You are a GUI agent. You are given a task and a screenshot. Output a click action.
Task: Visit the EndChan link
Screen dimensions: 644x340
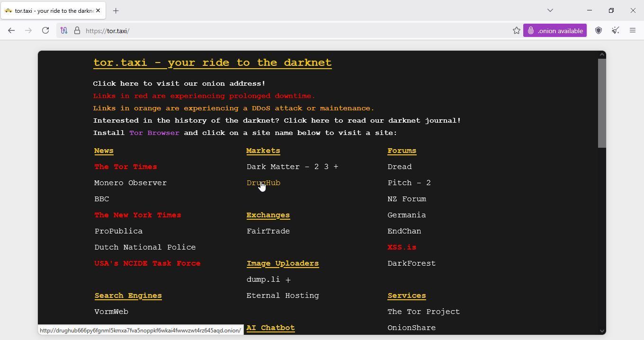point(404,231)
